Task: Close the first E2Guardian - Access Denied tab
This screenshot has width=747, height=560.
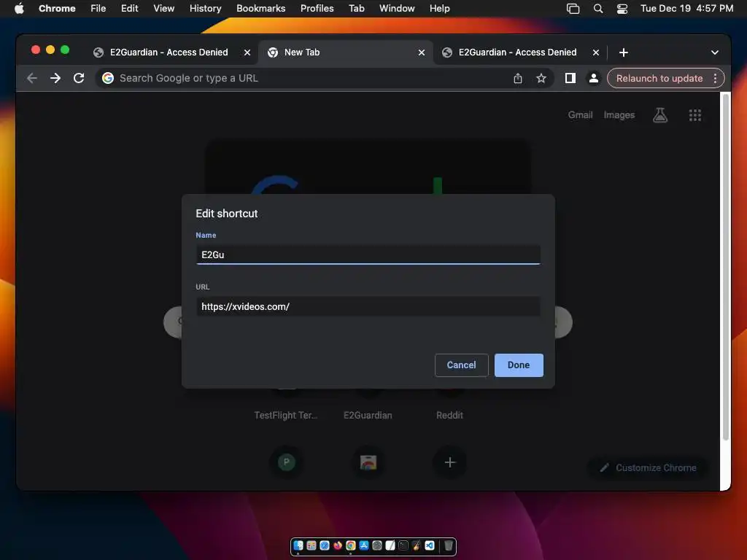Action: tap(247, 52)
